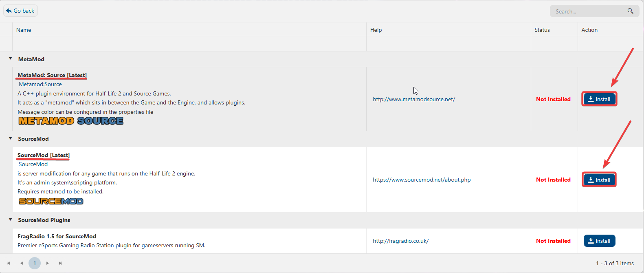Click the SourceMod [Latest] title

pyautogui.click(x=44, y=155)
